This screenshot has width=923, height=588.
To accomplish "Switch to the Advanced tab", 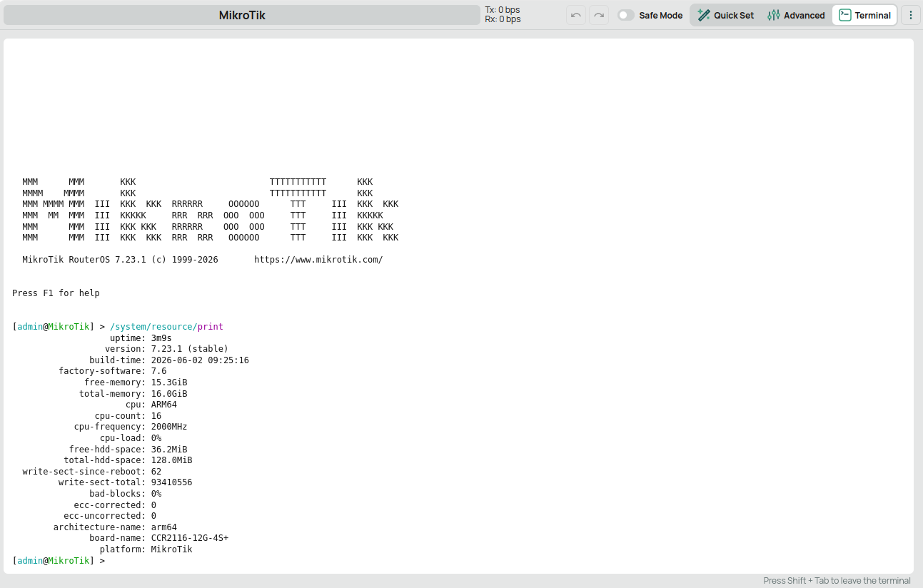I will (796, 15).
